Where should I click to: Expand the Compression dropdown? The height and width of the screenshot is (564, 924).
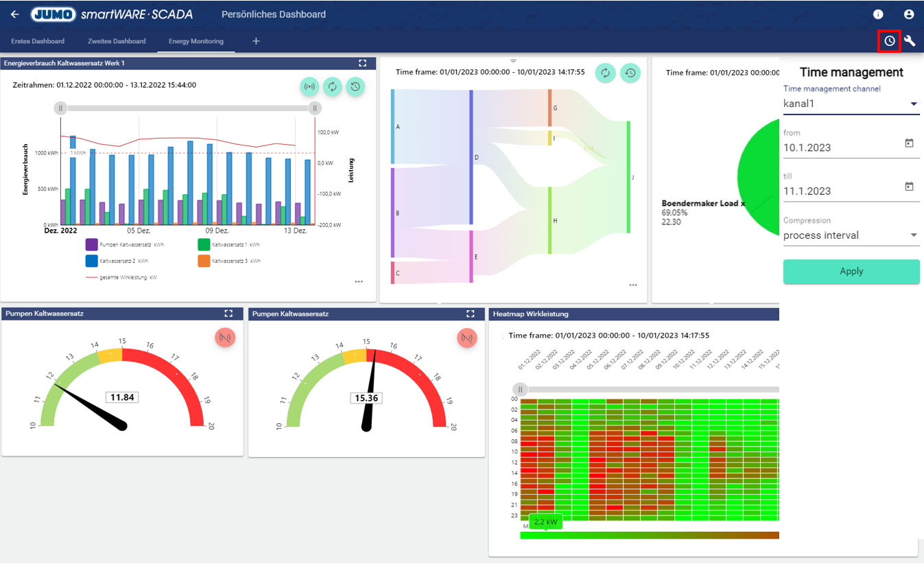[x=913, y=235]
